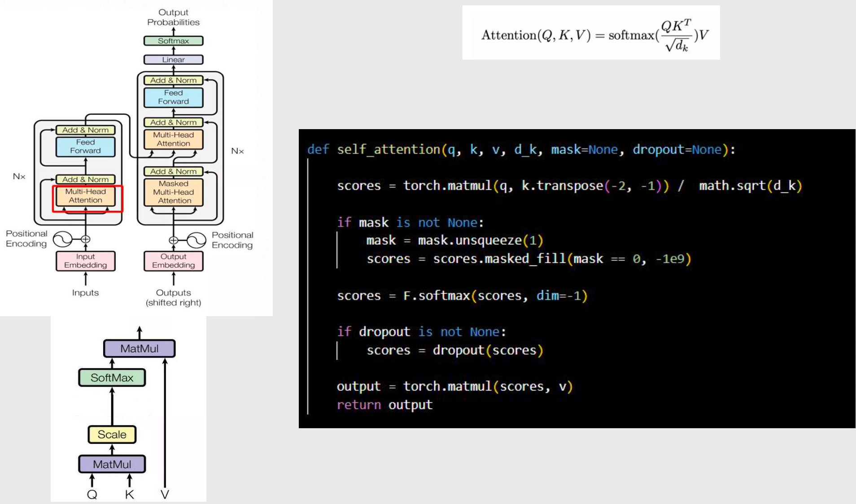Select the Output Embedding box
Screen dimensions: 856x504
click(x=173, y=261)
